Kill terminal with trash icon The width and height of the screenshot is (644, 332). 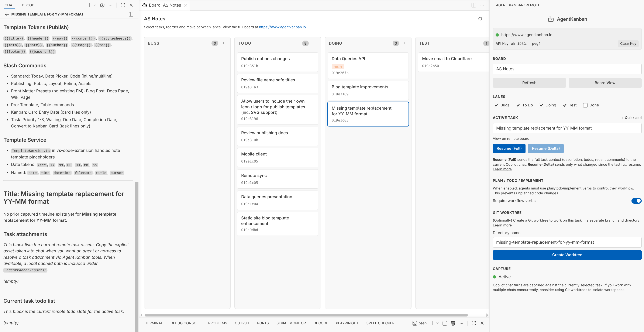(453, 323)
